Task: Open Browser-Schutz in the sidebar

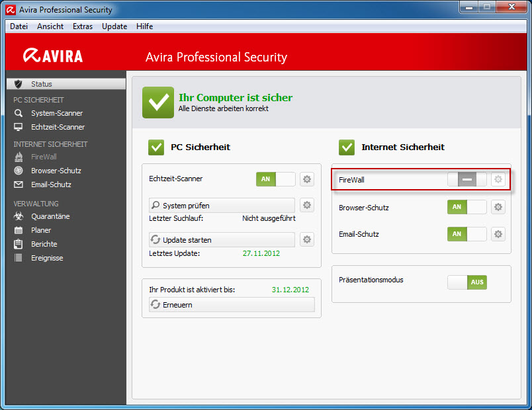Action: [56, 171]
